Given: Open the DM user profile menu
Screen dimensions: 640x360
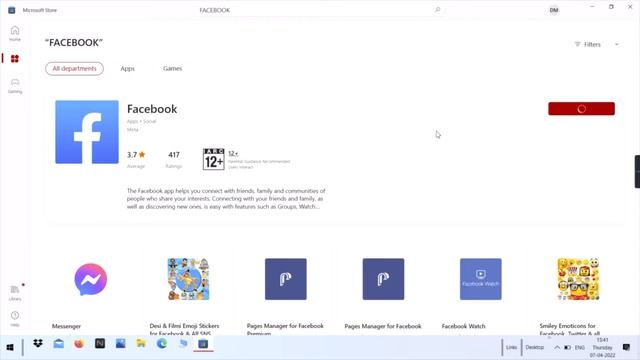Looking at the screenshot, I should tap(554, 10).
